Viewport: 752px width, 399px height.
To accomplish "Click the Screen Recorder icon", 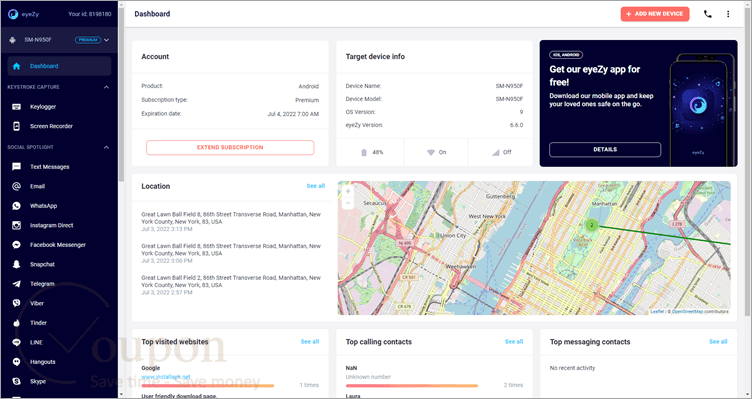I will click(16, 126).
